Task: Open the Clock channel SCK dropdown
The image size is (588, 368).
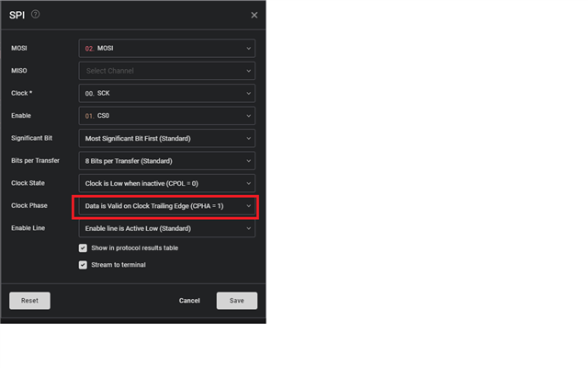Action: pos(166,93)
